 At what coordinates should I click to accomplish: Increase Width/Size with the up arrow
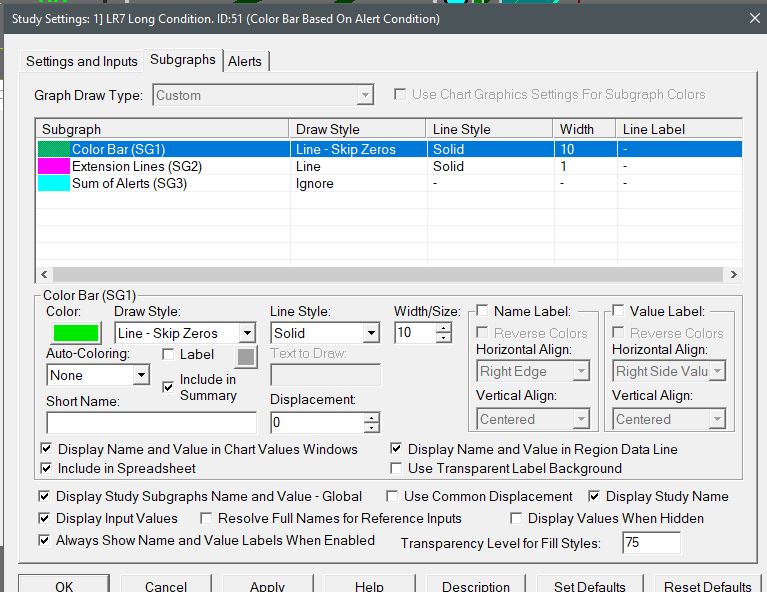444,327
